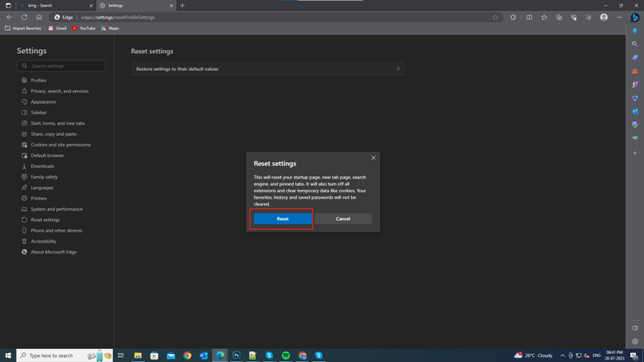Open the Extensions toolbar icon
Screen dimensions: 644x362
[513, 17]
